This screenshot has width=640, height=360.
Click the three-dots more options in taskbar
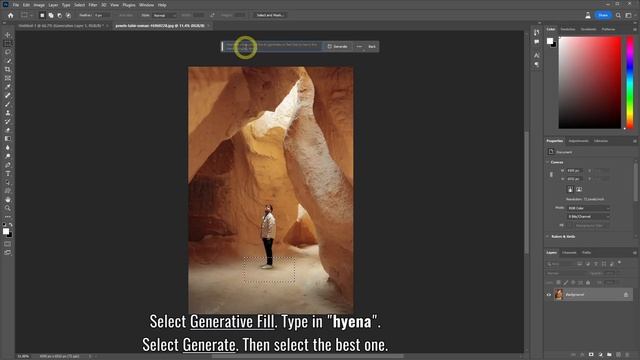359,47
